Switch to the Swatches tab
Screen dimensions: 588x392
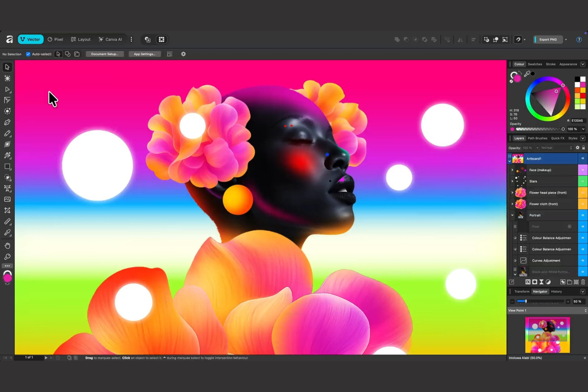[x=535, y=64]
